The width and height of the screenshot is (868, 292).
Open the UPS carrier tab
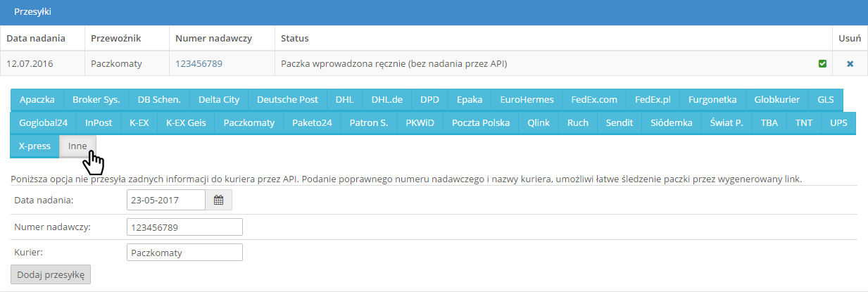pyautogui.click(x=838, y=123)
